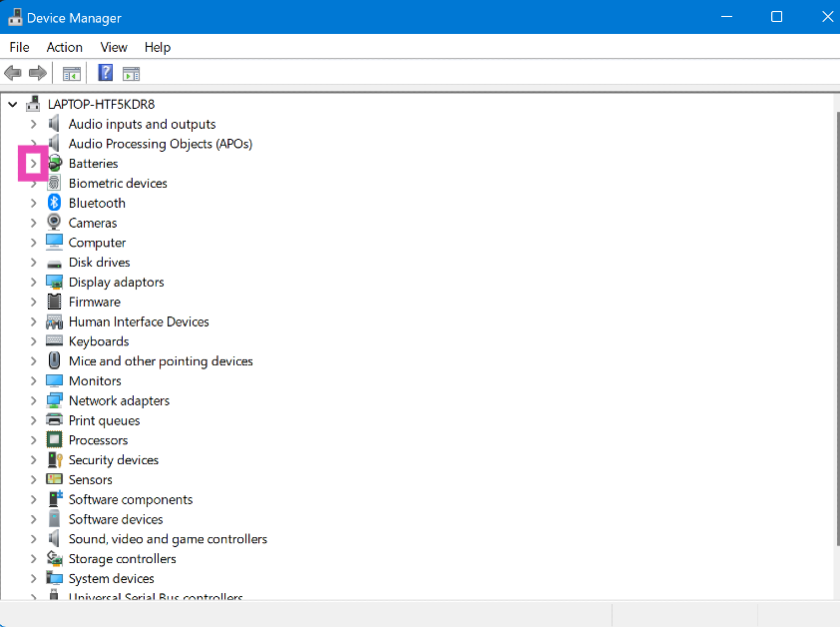Click the Processors chip icon
The width and height of the screenshot is (840, 627).
[54, 440]
